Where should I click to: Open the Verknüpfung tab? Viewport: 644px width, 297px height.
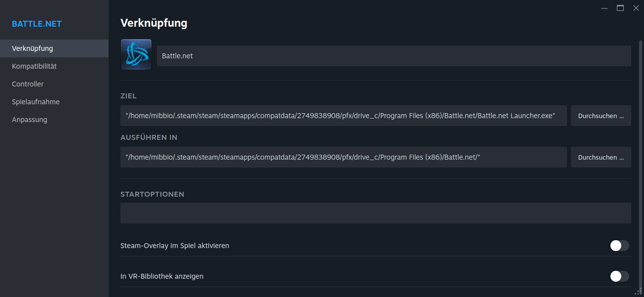33,48
